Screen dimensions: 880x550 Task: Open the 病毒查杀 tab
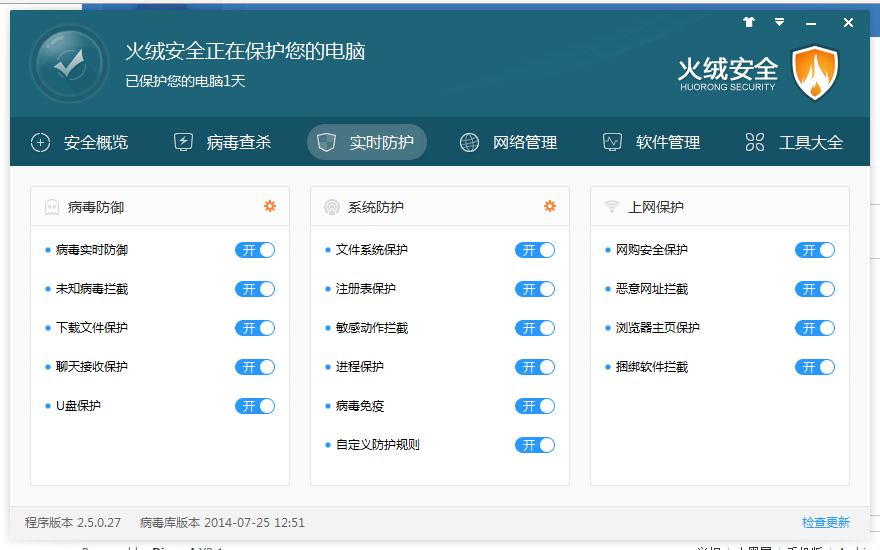[223, 142]
